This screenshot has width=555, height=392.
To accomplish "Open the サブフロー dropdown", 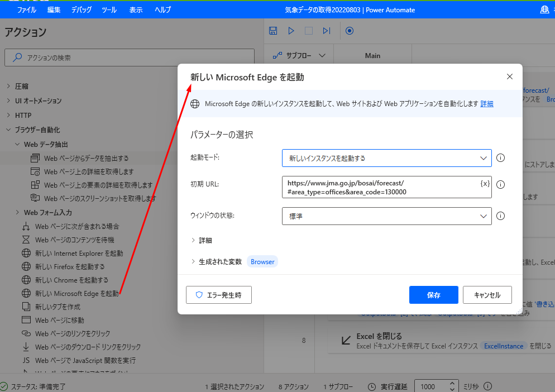I will coord(299,55).
